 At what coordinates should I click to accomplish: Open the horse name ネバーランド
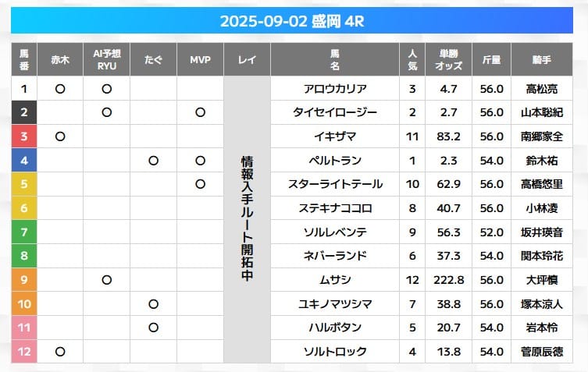335,256
